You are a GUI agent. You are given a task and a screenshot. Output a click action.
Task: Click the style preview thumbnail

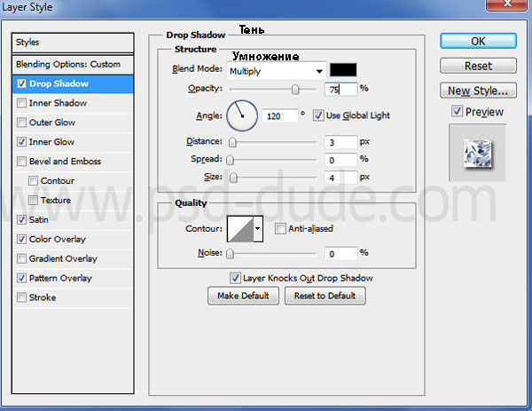point(477,153)
